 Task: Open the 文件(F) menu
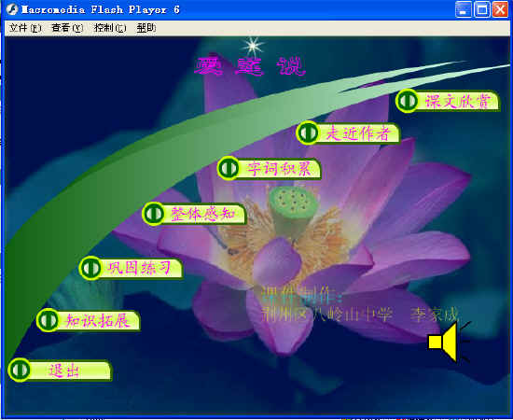click(x=25, y=28)
